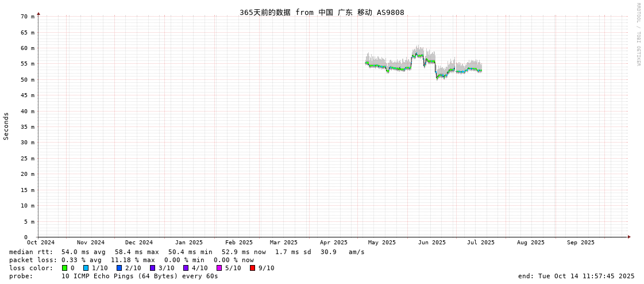Click the purple 3/10 loss swatch
The width and height of the screenshot is (644, 284).
[x=152, y=268]
